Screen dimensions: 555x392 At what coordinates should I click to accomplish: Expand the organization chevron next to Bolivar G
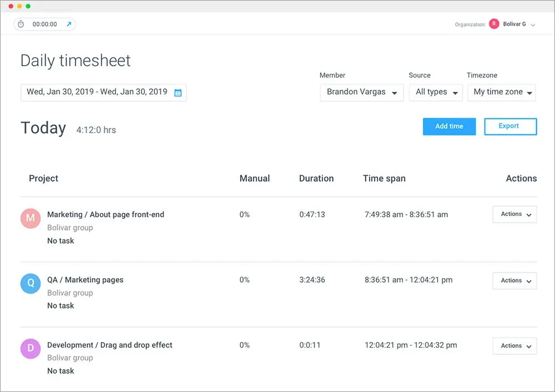(533, 25)
